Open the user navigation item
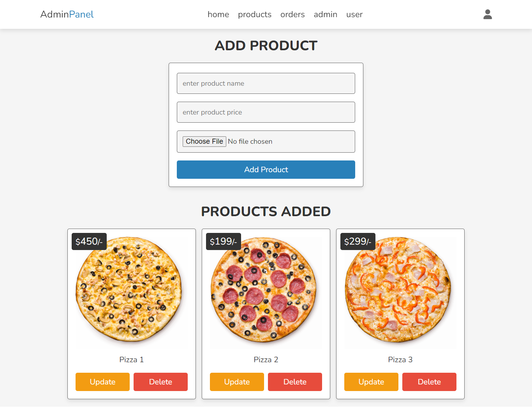 click(x=354, y=14)
